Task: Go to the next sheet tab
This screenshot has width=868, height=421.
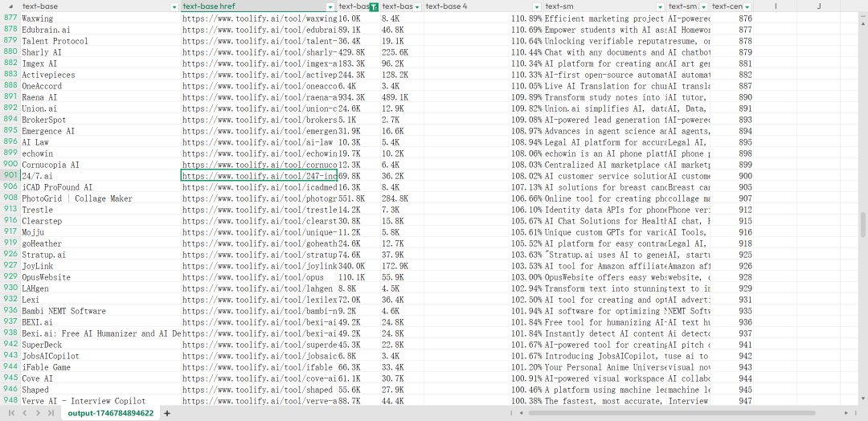Action: click(38, 413)
